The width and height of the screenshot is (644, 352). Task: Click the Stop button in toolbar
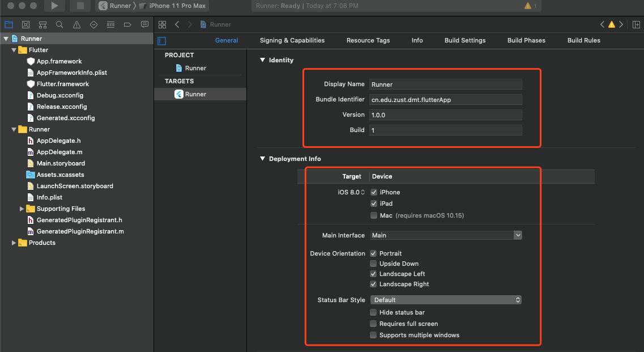click(80, 6)
